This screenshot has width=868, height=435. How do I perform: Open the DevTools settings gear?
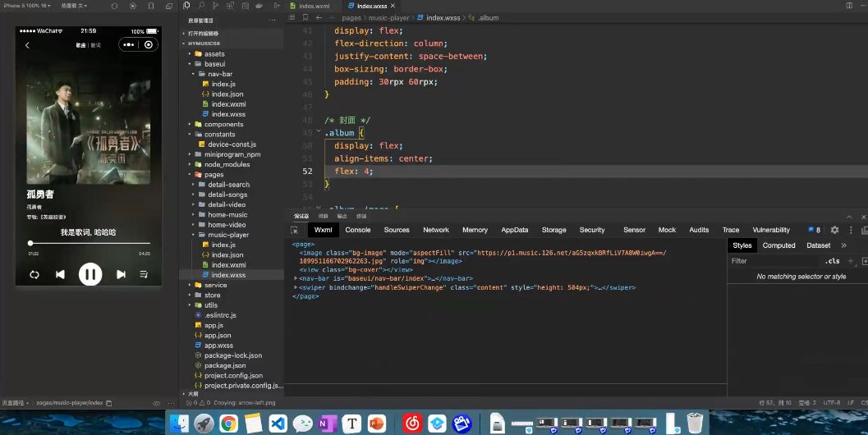834,231
